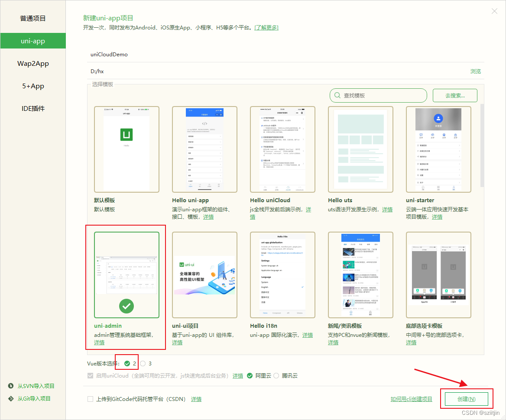Select the Hello uts template thumbnail
The height and width of the screenshot is (420, 506).
[360, 149]
